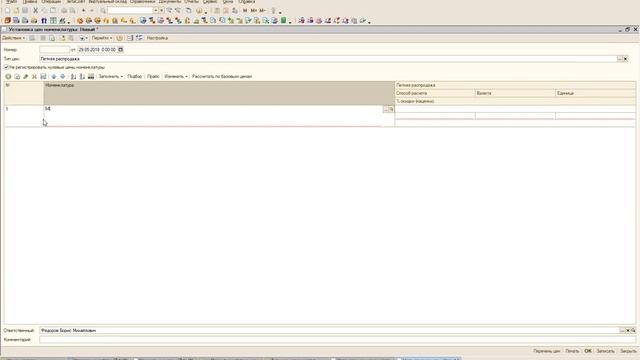This screenshot has width=640, height=360.
Task: Click the red X Delete row icon
Action: tap(34, 76)
